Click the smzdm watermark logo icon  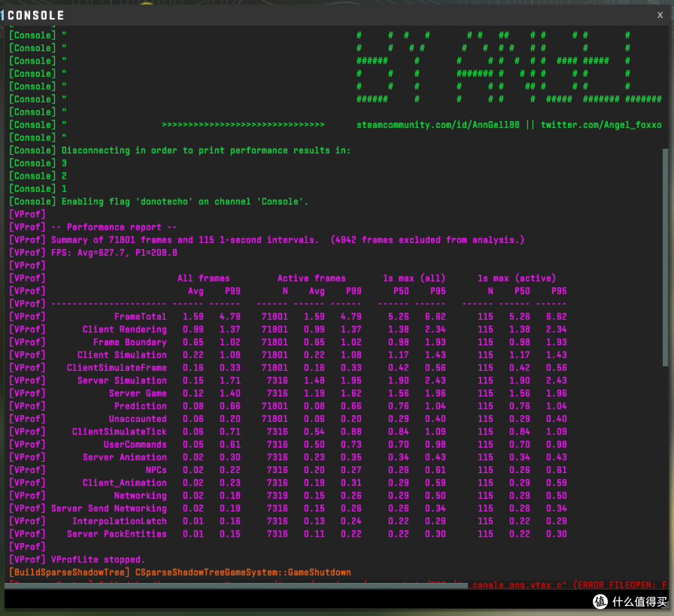click(600, 601)
